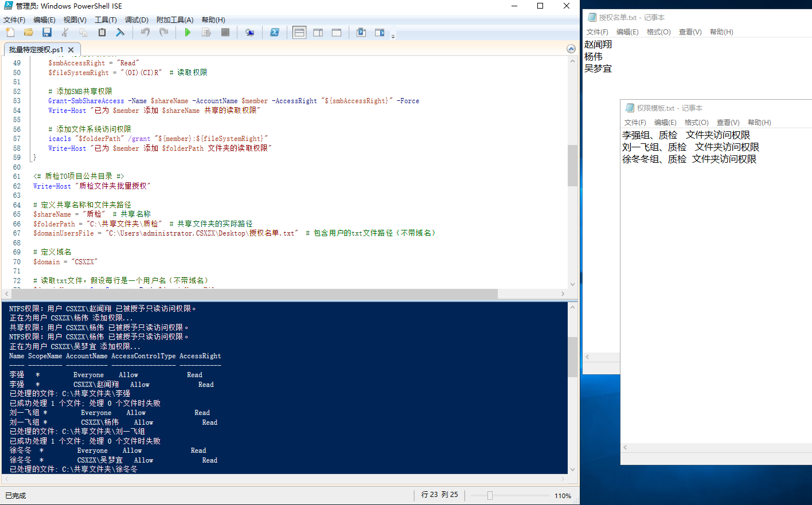Image resolution: width=812 pixels, height=505 pixels.
Task: Open the 视图(V) menu in PowerShell ISE
Action: [x=75, y=19]
